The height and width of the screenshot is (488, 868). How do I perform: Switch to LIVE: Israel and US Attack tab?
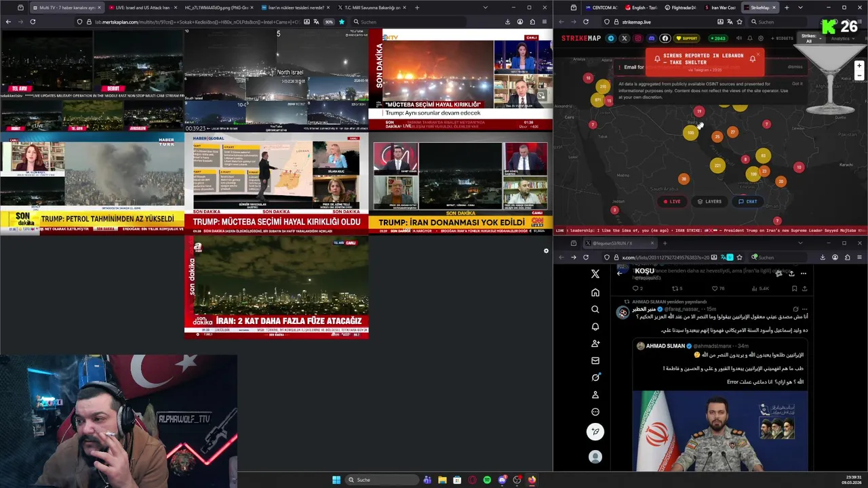point(142,7)
